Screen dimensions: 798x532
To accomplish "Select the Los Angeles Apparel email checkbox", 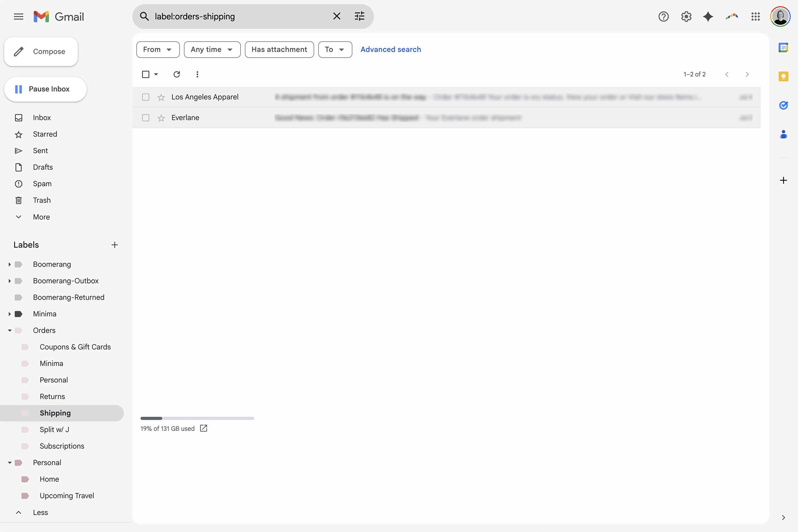I will pos(146,97).
